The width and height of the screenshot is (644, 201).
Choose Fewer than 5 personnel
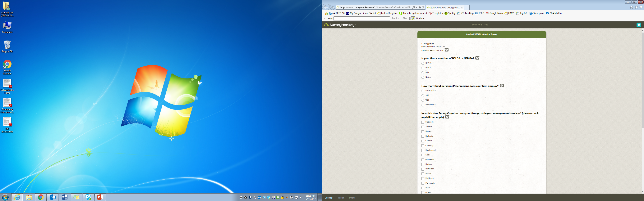point(423,91)
